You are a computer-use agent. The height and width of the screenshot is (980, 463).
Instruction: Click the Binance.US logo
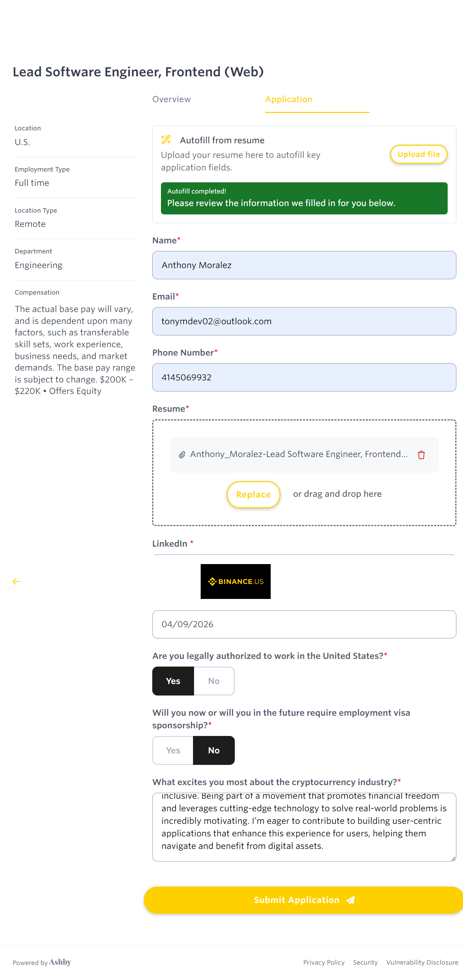235,581
